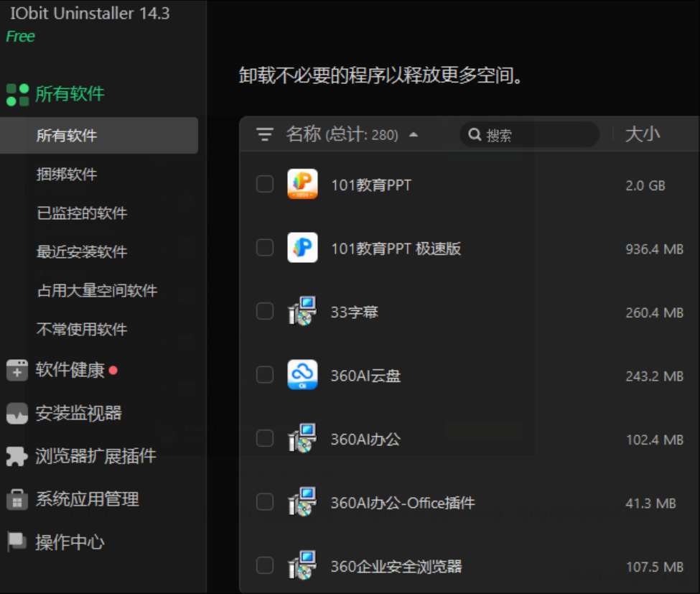Check the checkbox next to 101教育PPT
The width and height of the screenshot is (700, 594).
point(264,184)
